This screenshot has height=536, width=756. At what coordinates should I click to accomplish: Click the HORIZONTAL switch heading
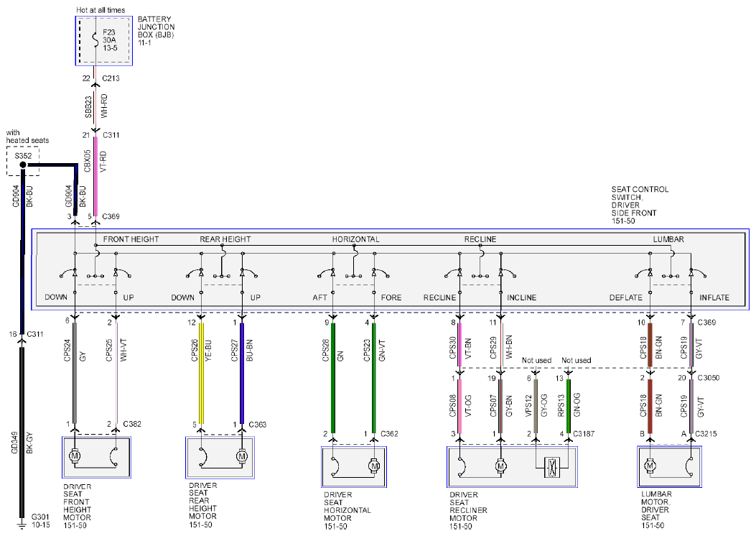tap(356, 239)
